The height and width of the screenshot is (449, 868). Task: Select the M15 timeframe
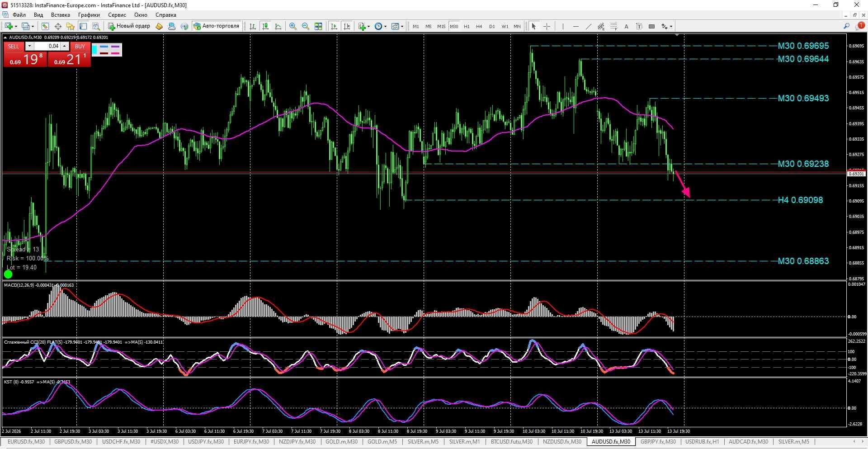click(441, 26)
